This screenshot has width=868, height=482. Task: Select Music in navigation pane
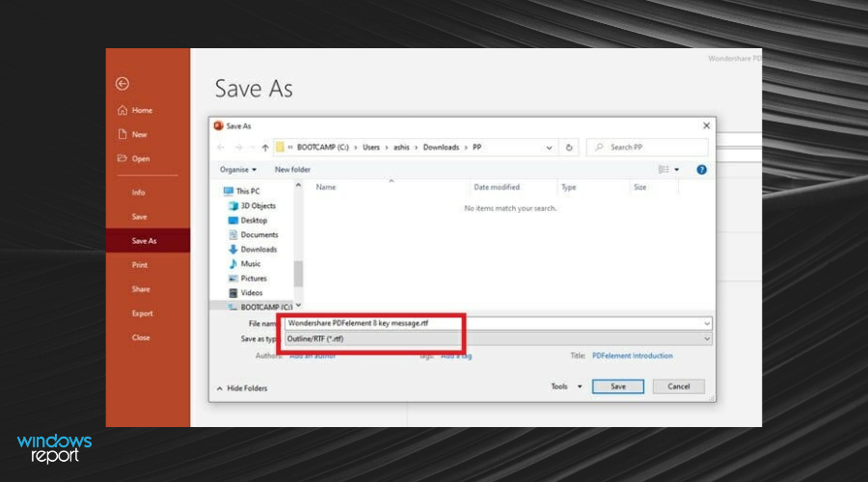(x=244, y=264)
